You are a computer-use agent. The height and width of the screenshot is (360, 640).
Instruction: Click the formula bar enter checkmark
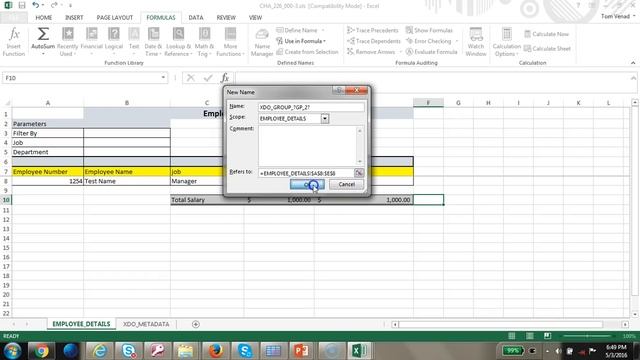208,78
